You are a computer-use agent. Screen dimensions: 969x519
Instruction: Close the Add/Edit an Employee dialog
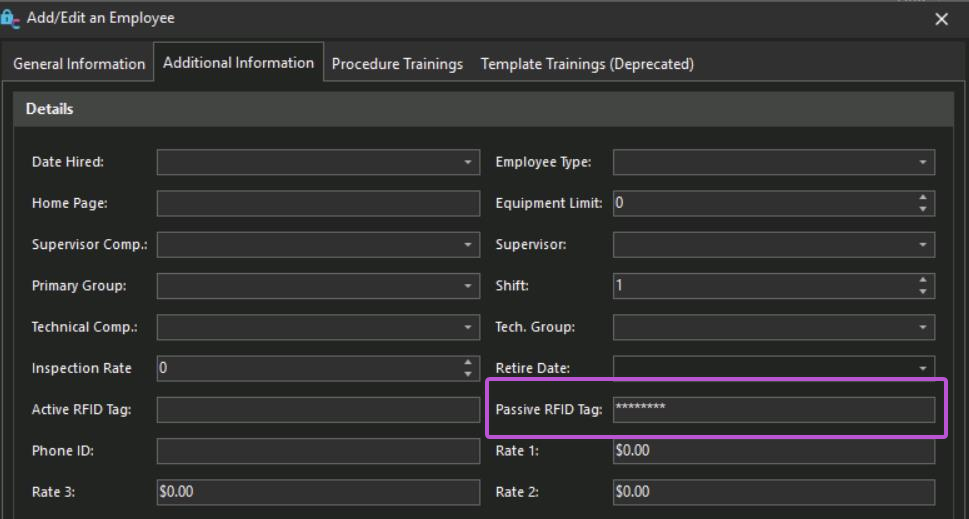941,19
